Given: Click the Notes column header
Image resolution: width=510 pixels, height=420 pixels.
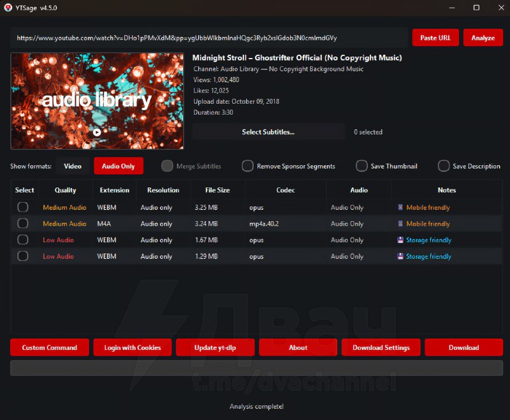Looking at the screenshot, I should click(447, 190).
